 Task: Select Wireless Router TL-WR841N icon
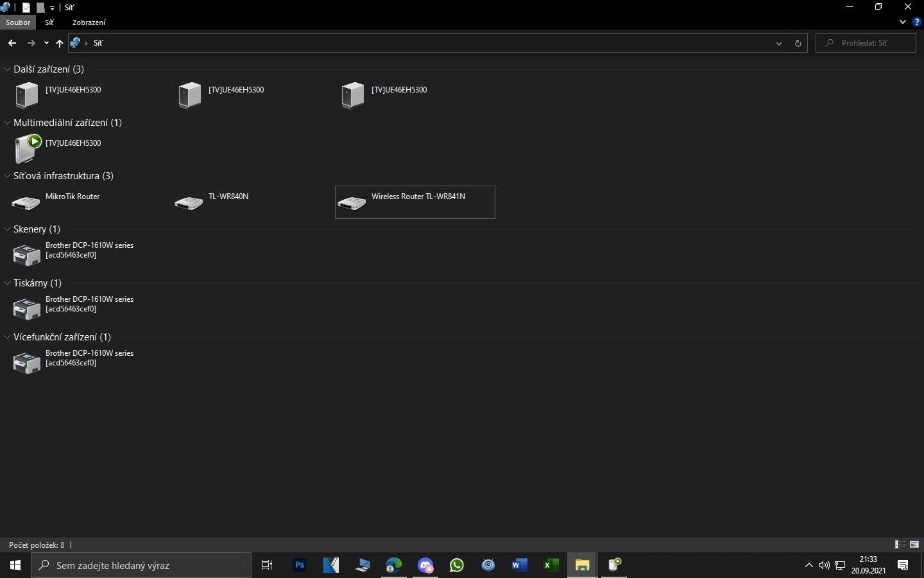pos(352,203)
